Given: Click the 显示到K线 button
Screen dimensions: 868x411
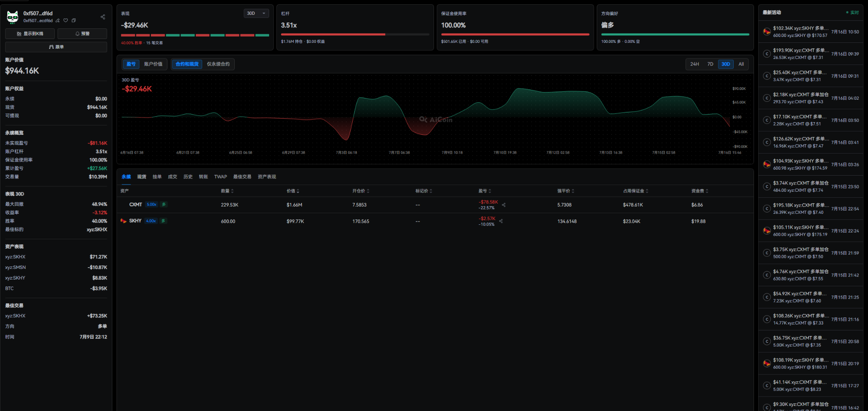Looking at the screenshot, I should [30, 34].
